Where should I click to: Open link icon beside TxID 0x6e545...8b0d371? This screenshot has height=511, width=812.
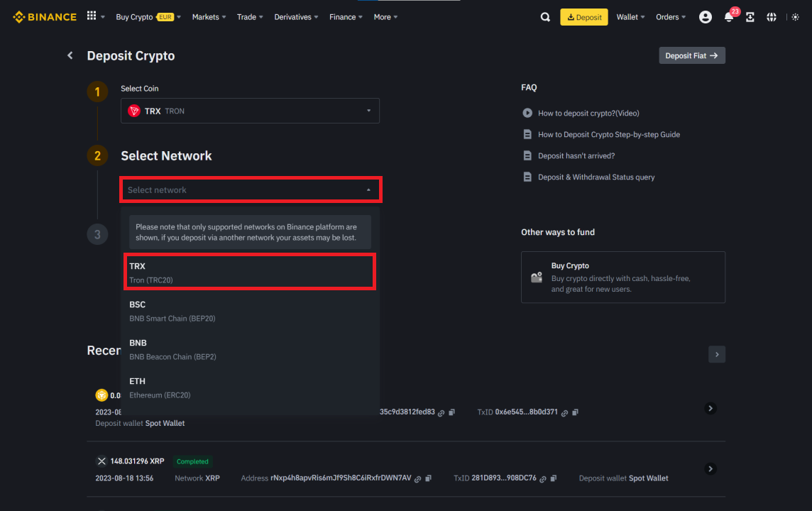pyautogui.click(x=564, y=412)
